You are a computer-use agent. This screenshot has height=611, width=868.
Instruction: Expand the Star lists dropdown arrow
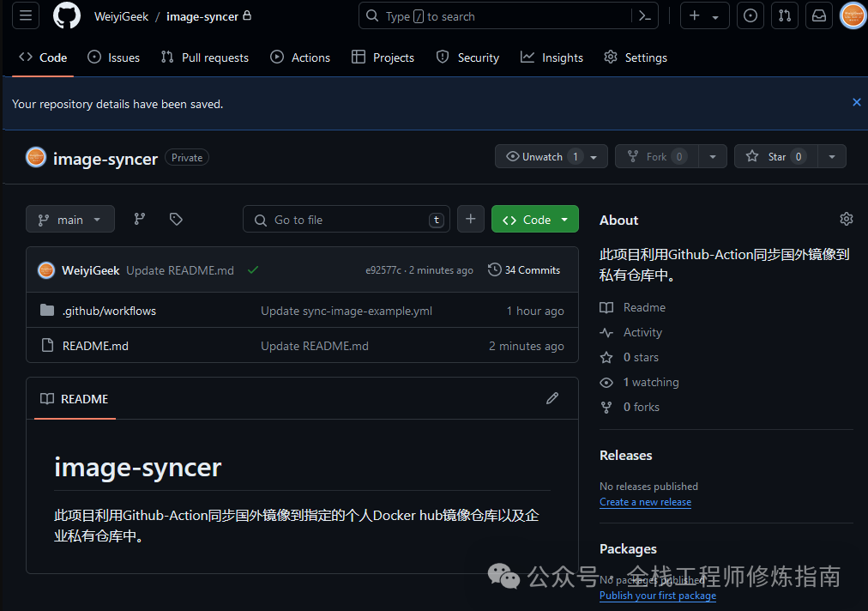point(832,157)
